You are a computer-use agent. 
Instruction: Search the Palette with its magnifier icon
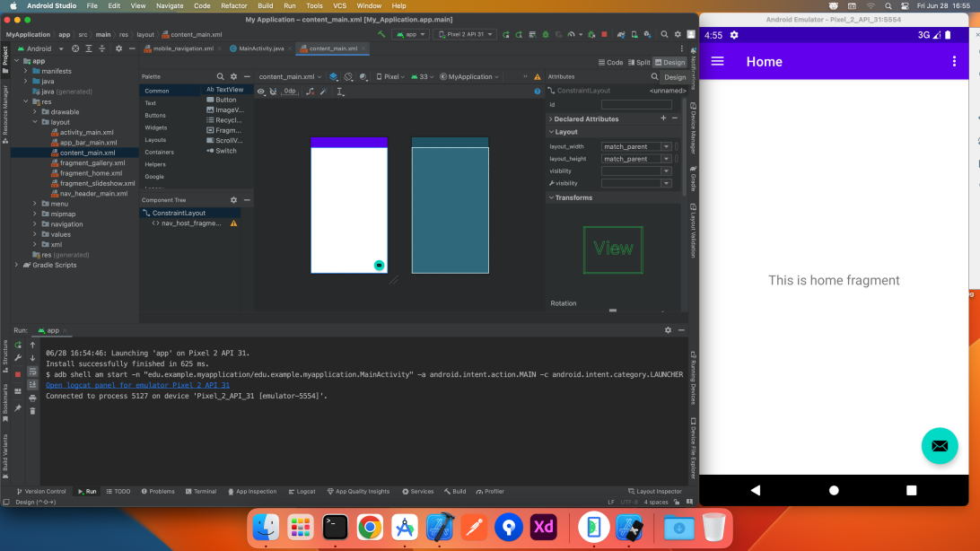(x=220, y=76)
